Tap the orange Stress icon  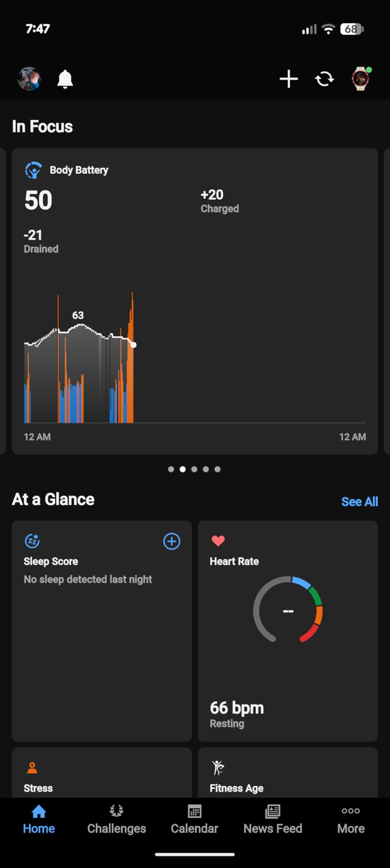(x=32, y=768)
